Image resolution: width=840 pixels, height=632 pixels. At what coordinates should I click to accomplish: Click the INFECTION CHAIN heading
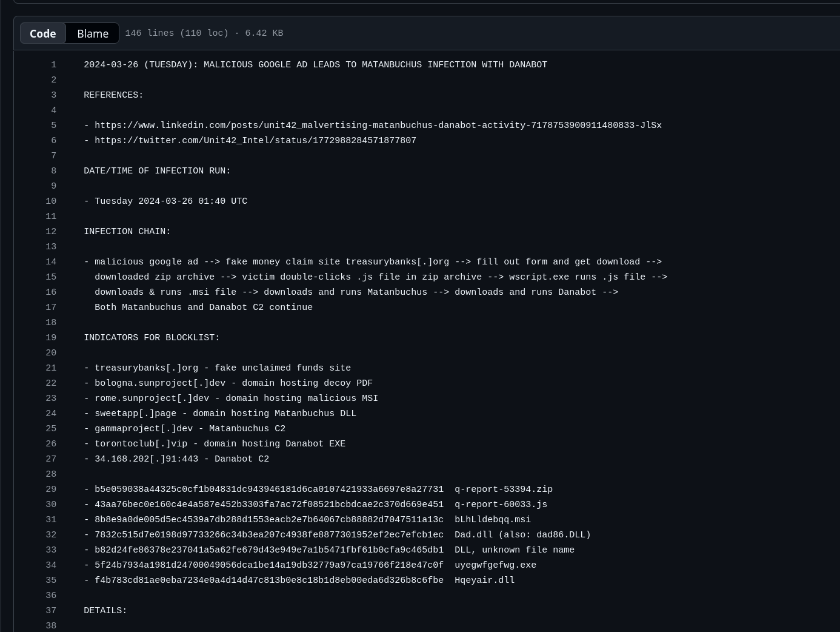tap(127, 232)
